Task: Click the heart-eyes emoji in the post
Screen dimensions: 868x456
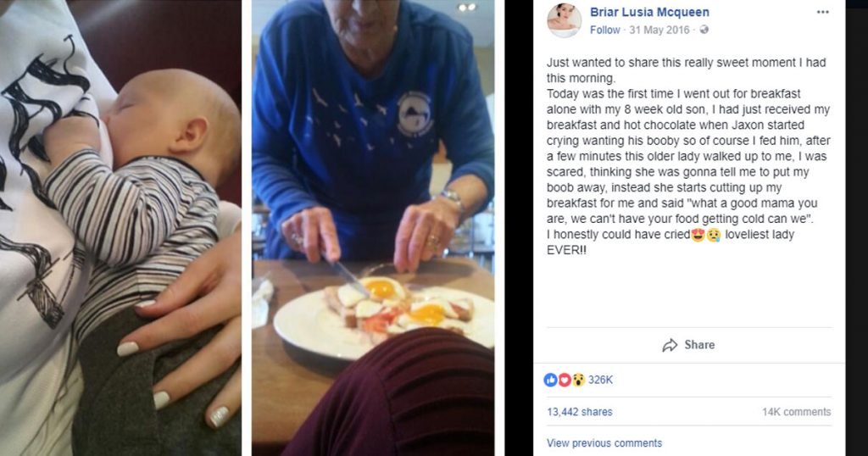Action: click(698, 235)
